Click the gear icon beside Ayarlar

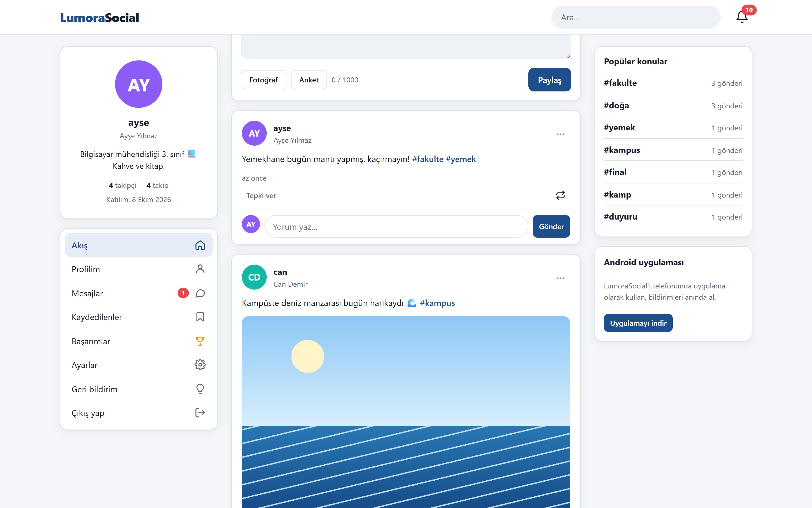click(x=200, y=365)
